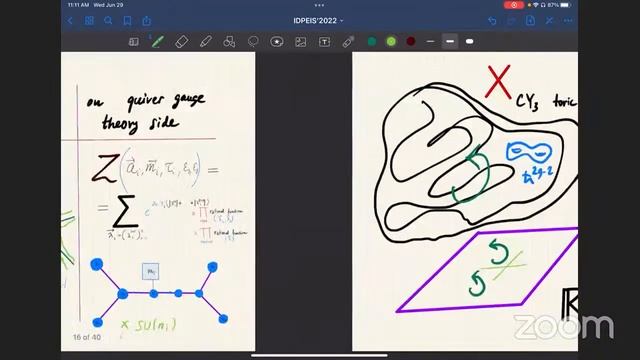The height and width of the screenshot is (360, 640).
Task: Select the Pen tool
Action: click(x=158, y=42)
